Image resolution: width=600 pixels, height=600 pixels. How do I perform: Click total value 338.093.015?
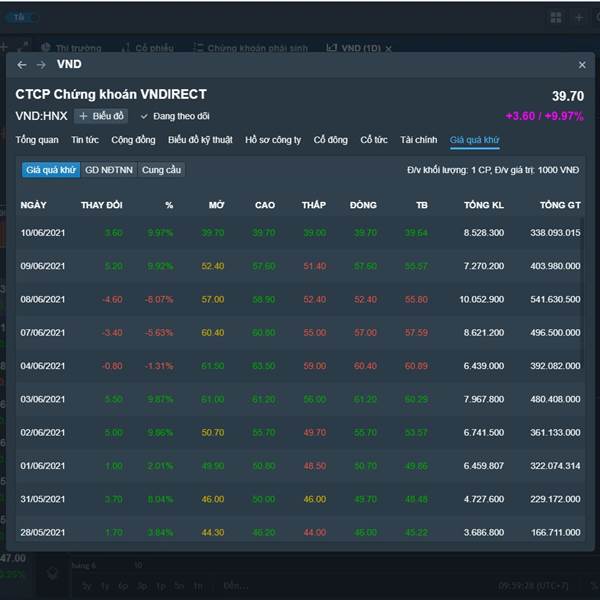555,233
